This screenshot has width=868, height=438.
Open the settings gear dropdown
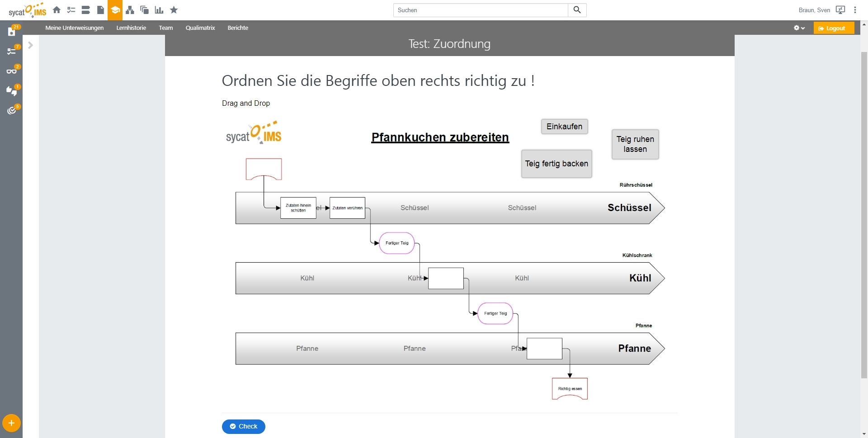(799, 28)
